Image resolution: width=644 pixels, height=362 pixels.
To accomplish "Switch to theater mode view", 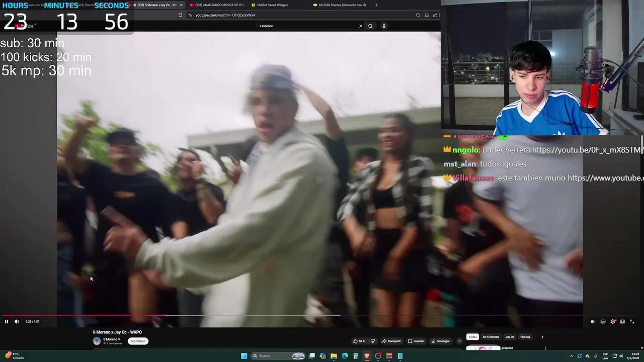I will tap(622, 321).
